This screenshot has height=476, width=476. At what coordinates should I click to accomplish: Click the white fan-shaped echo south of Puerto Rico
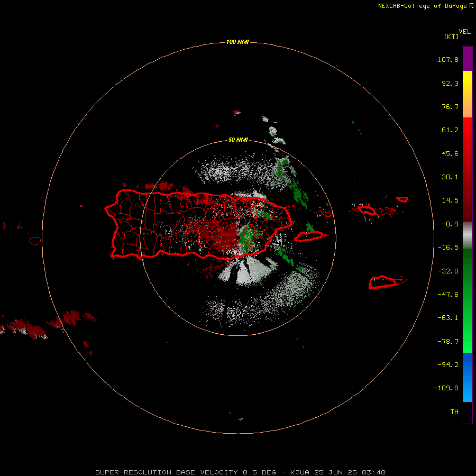(249, 272)
